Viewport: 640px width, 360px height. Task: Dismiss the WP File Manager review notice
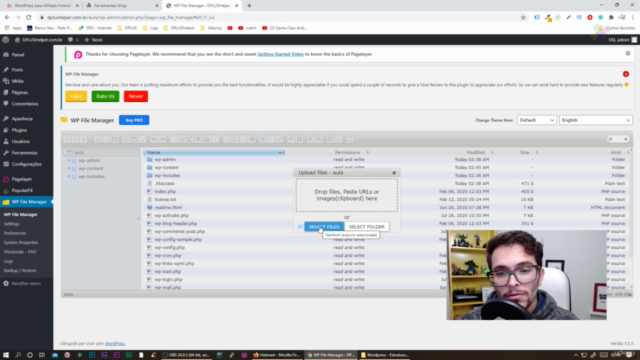pyautogui.click(x=626, y=74)
